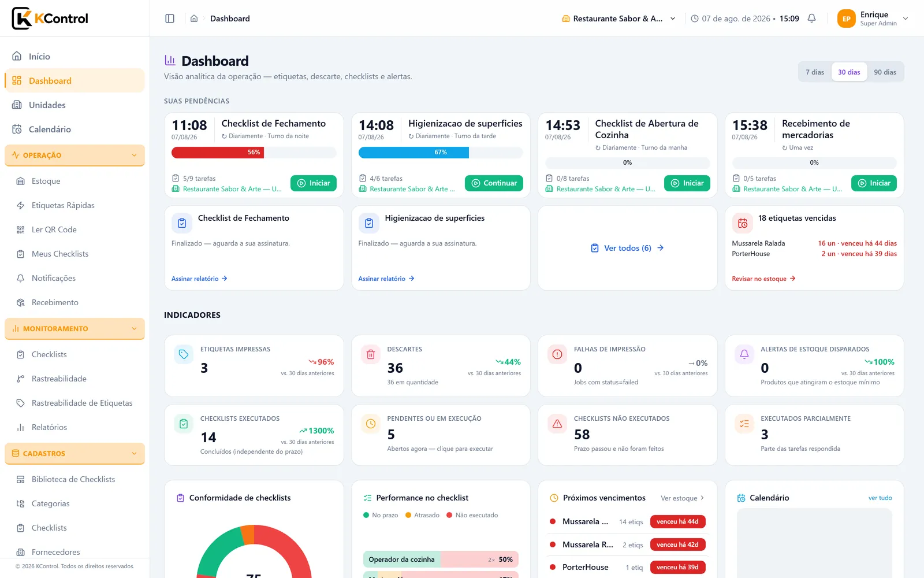Open Fornecedores in the sidebar
Screen dimensions: 924x578
tap(74, 552)
